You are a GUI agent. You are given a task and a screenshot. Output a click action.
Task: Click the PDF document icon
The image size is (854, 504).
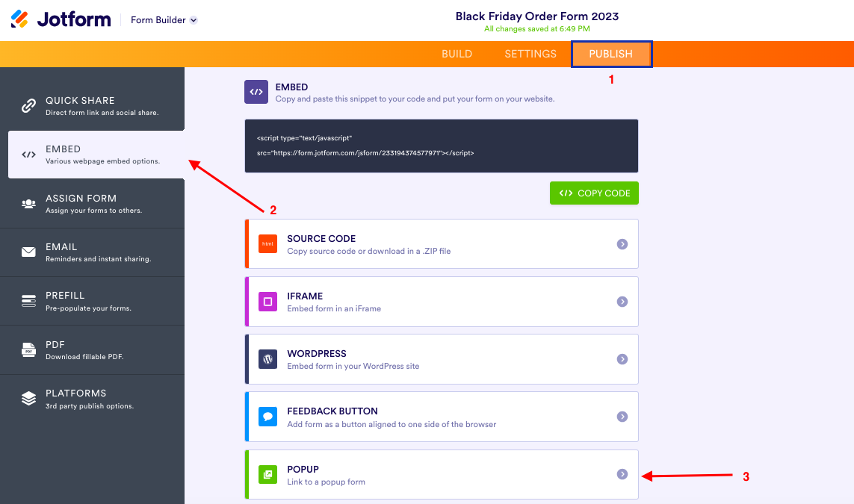pyautogui.click(x=28, y=350)
